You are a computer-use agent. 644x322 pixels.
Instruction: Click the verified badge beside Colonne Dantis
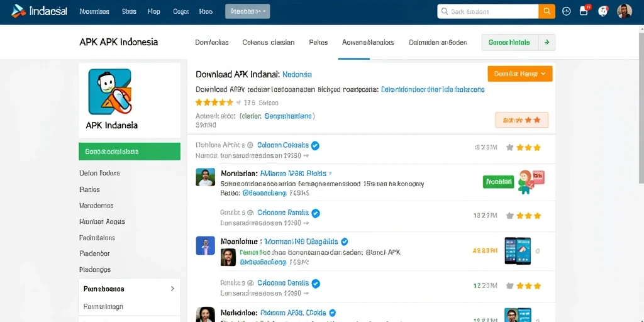[316, 284]
